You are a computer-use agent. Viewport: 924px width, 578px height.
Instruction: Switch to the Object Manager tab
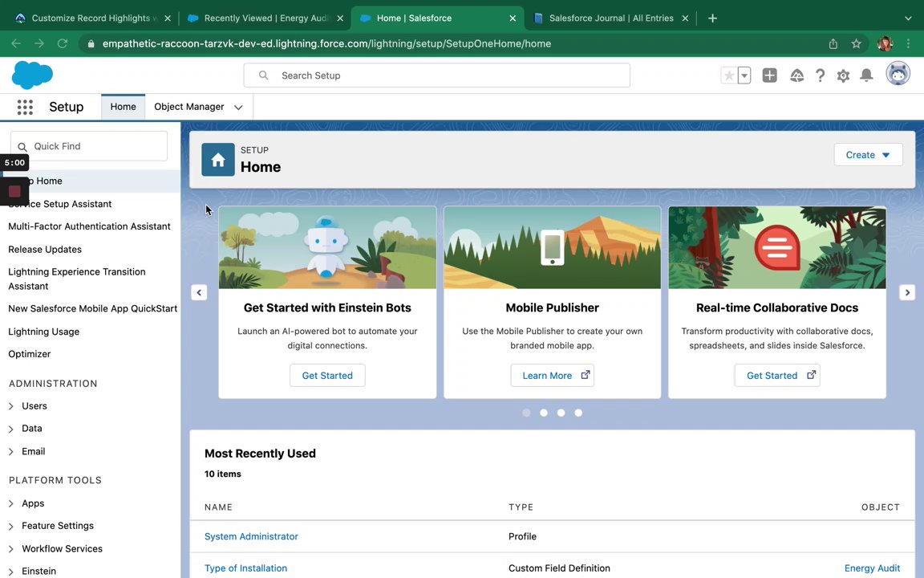[x=189, y=107]
